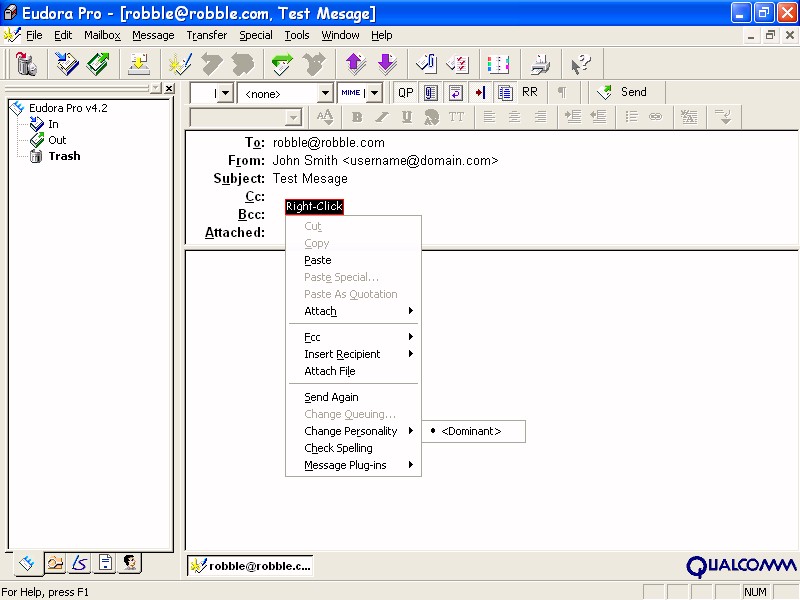Click the Attach File paperclip toolbar icon
800x600 pixels.
pyautogui.click(x=427, y=64)
